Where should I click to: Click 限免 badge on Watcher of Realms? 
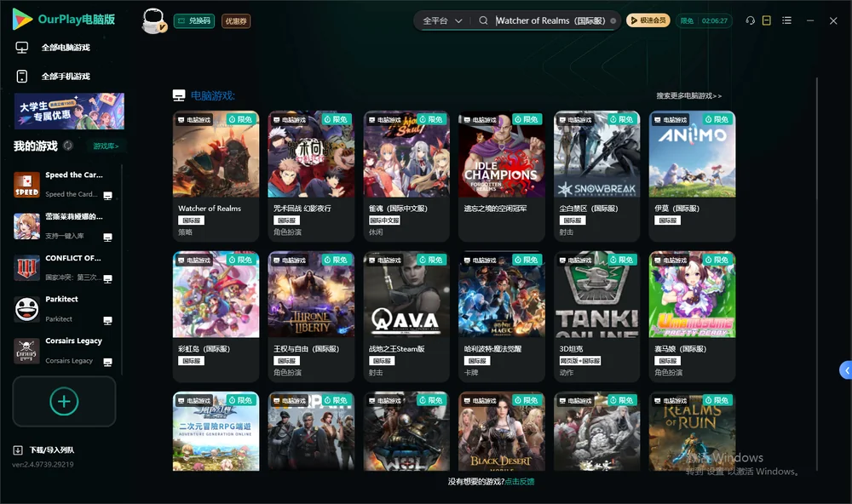241,119
